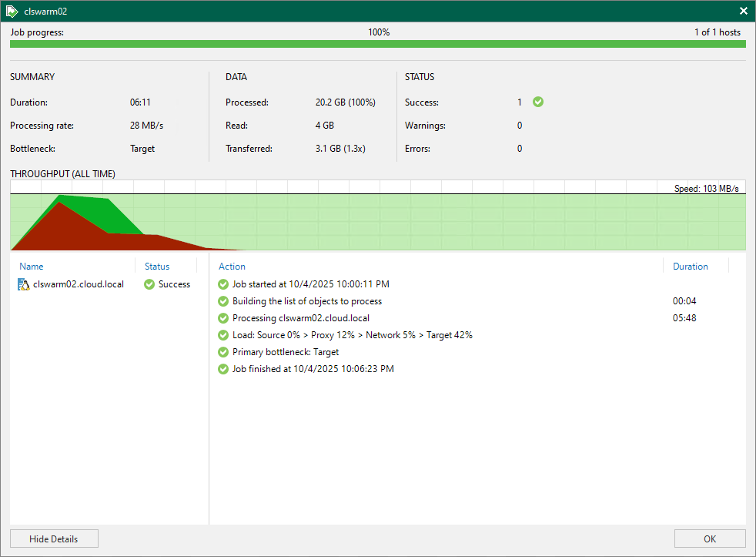756x557 pixels.
Task: Click the check icon beside Load: Source entry
Action: pyautogui.click(x=223, y=335)
